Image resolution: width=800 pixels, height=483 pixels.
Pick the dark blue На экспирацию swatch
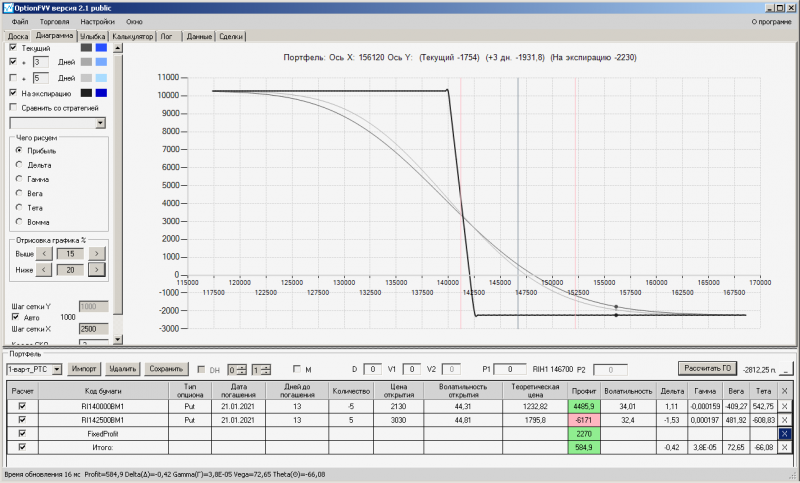point(101,93)
